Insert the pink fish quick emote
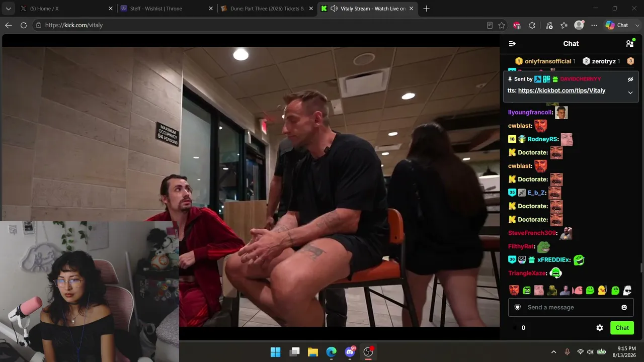 pos(577,290)
